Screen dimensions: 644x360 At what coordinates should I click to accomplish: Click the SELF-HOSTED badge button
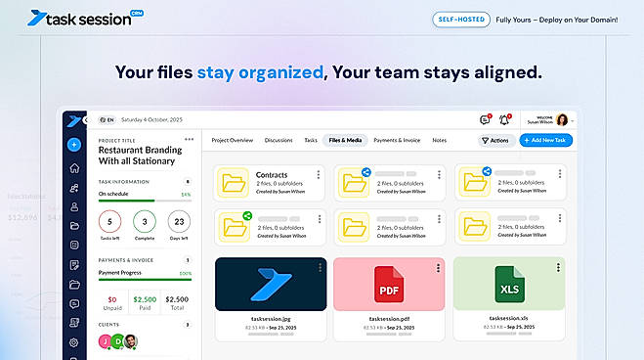461,20
